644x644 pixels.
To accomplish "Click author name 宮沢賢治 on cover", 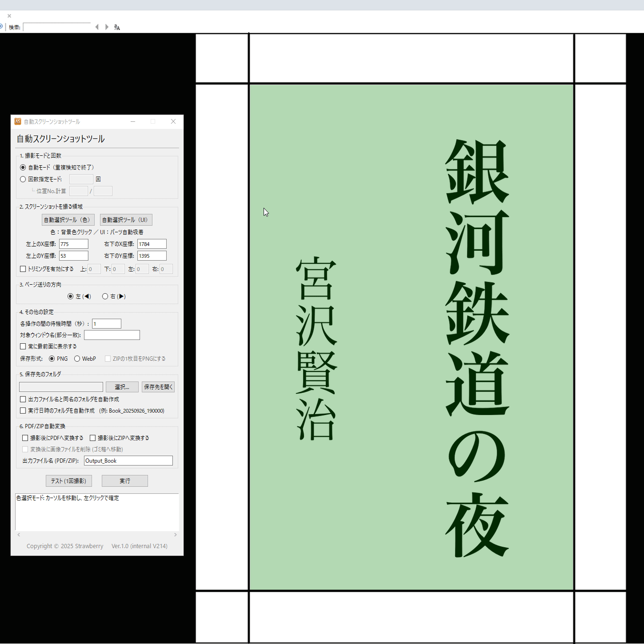I will point(316,348).
